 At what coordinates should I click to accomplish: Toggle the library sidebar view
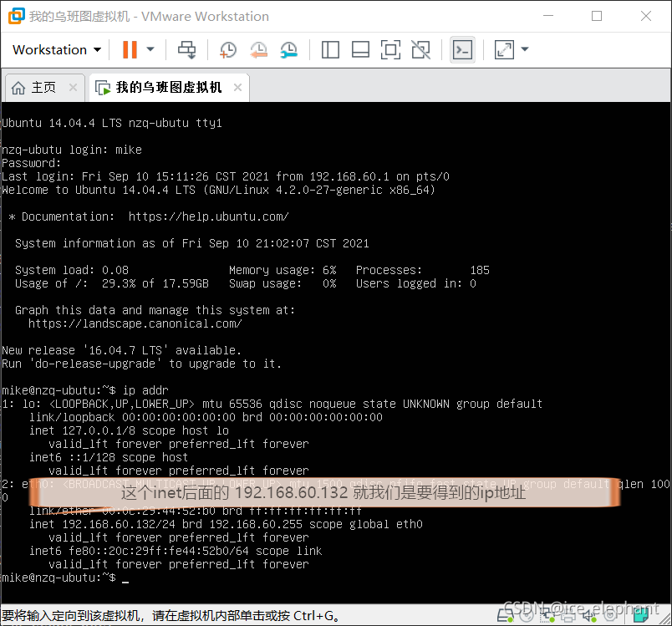pyautogui.click(x=330, y=49)
